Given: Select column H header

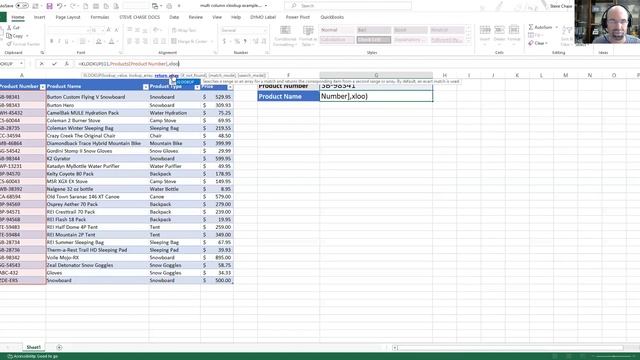Looking at the screenshot, I should coord(444,75).
